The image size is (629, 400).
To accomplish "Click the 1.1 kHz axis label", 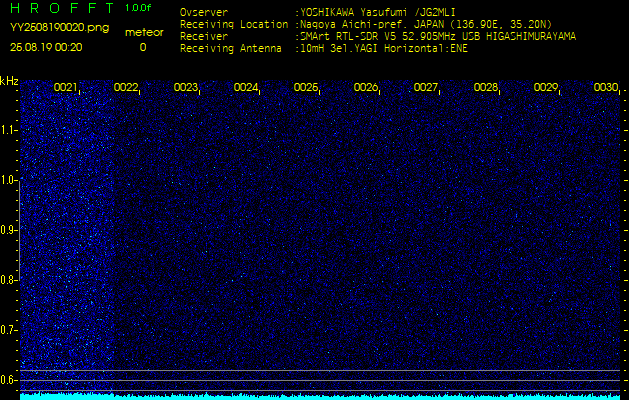I will pyautogui.click(x=8, y=130).
